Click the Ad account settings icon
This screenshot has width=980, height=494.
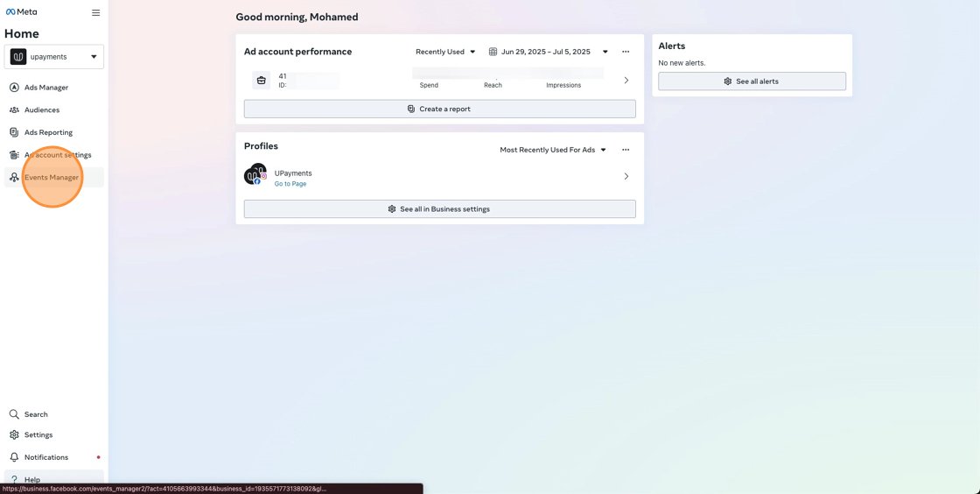point(14,155)
